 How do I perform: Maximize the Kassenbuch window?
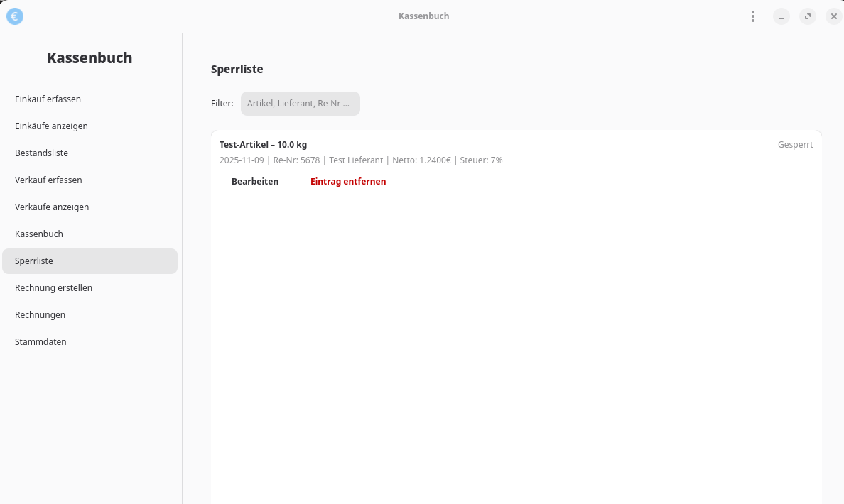(808, 16)
